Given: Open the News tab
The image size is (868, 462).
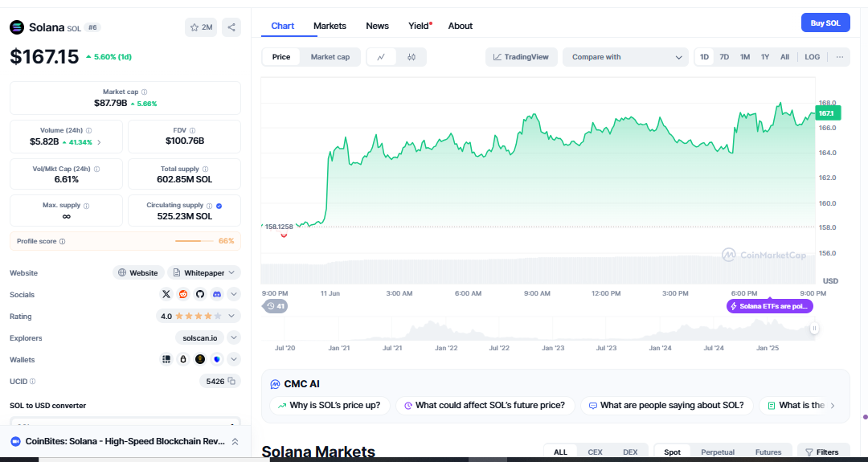Looking at the screenshot, I should pos(378,26).
